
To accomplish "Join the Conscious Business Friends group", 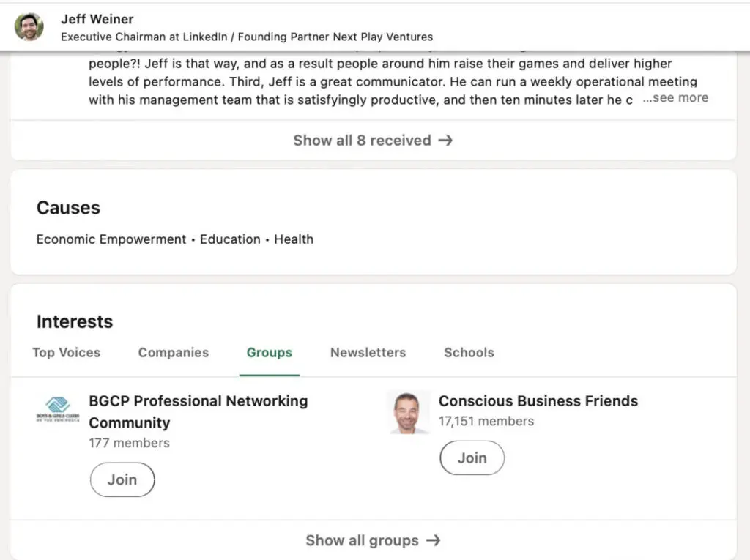I will [x=472, y=458].
